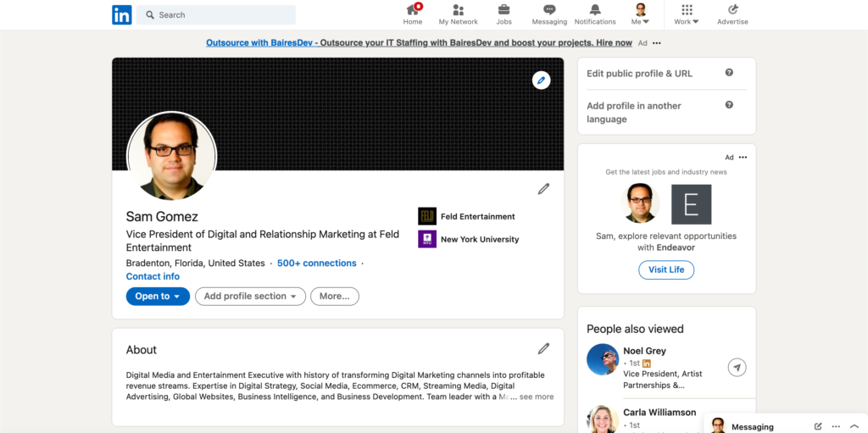Viewport: 868px width, 433px height.
Task: Open help icon beside Edit public profile
Action: (x=729, y=73)
